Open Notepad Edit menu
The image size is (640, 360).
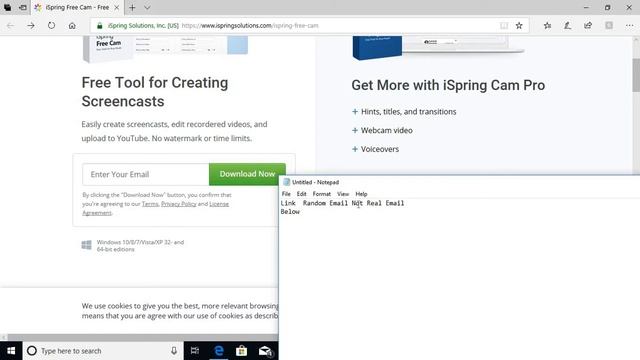click(301, 194)
